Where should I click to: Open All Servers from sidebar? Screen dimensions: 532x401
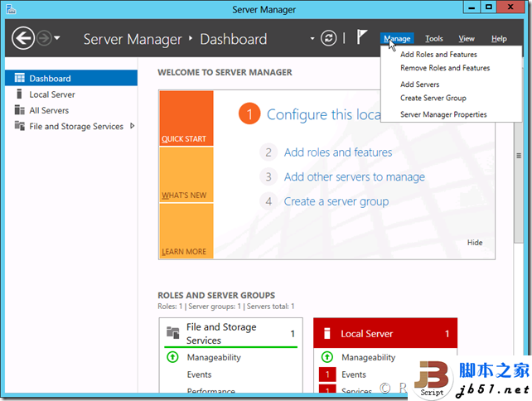pos(19,110)
